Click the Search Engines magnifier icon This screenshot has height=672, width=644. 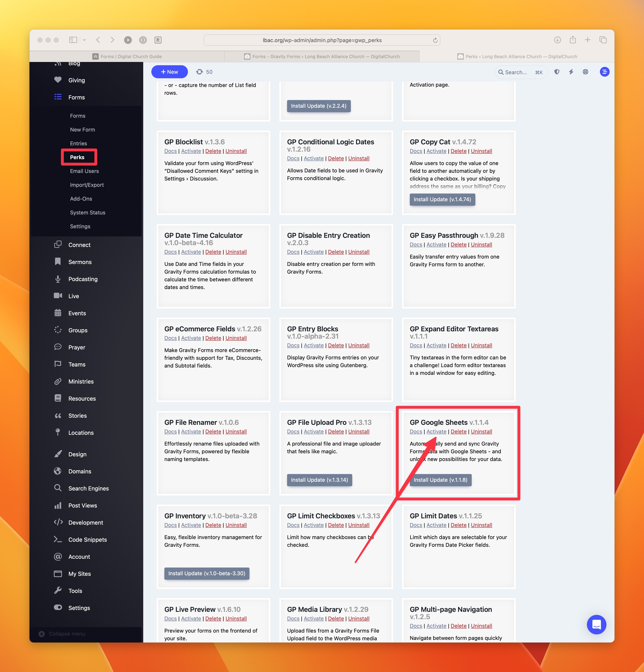tap(58, 488)
